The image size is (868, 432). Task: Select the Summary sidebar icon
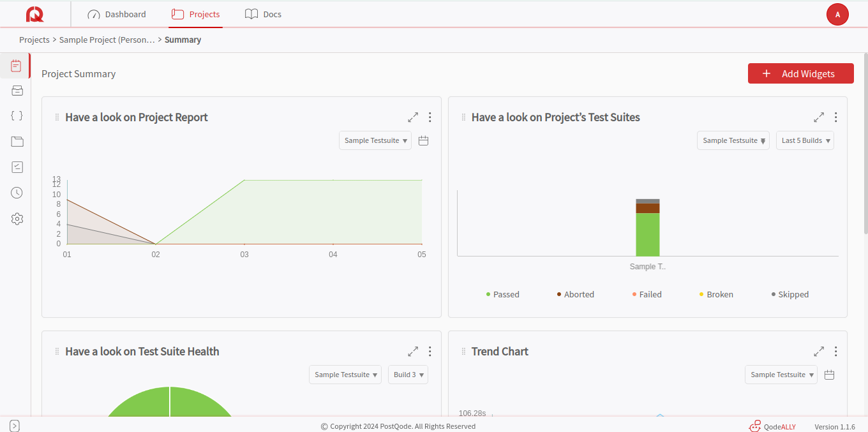17,66
